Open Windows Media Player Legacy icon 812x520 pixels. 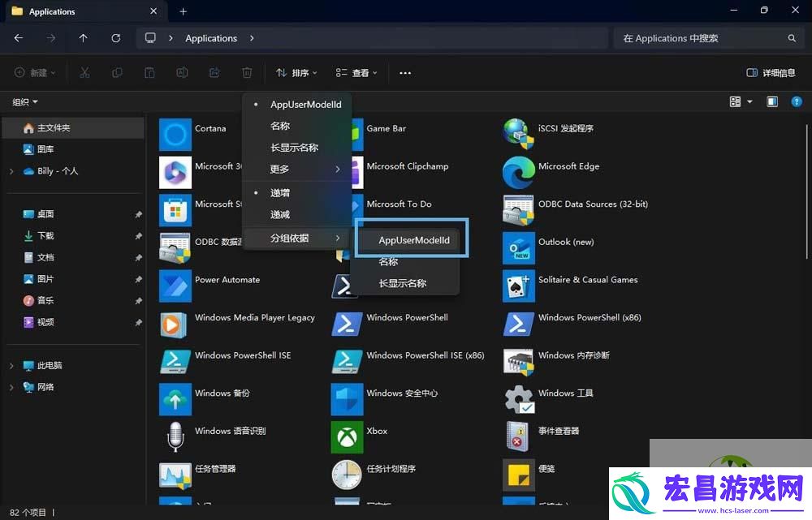[175, 324]
